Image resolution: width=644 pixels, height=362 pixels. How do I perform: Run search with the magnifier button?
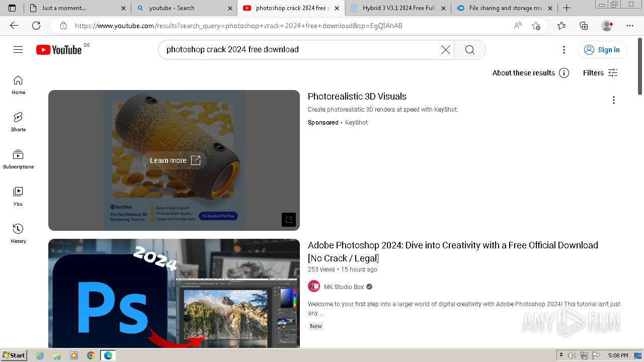tap(470, 49)
